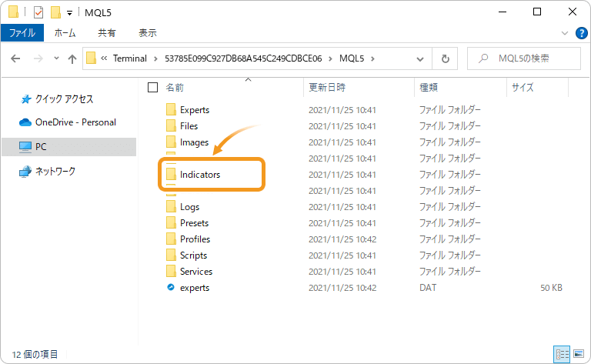The height and width of the screenshot is (364, 591).
Task: Sort by the サイズ column header
Action: 523,88
